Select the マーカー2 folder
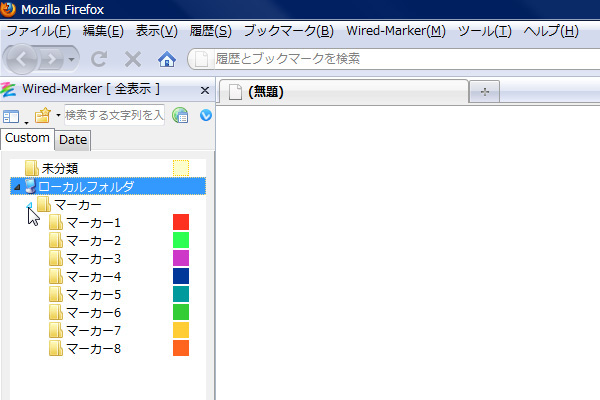The image size is (600, 400). (x=85, y=240)
